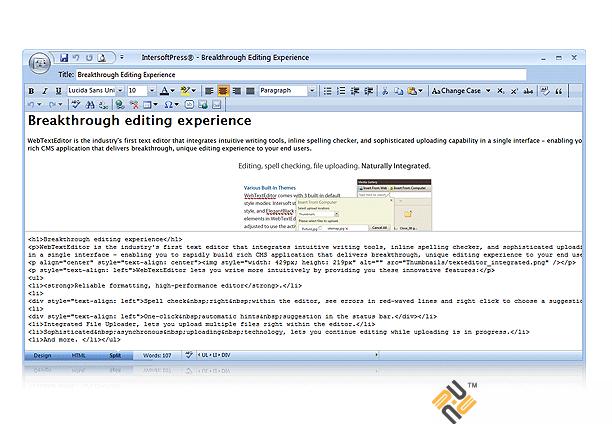Click the font size field showing 10
This screenshot has height=424, width=612.
[x=137, y=91]
